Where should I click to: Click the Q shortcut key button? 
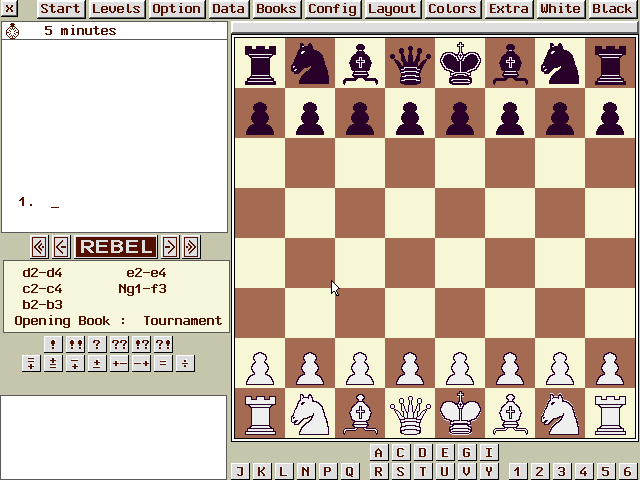[x=350, y=472]
